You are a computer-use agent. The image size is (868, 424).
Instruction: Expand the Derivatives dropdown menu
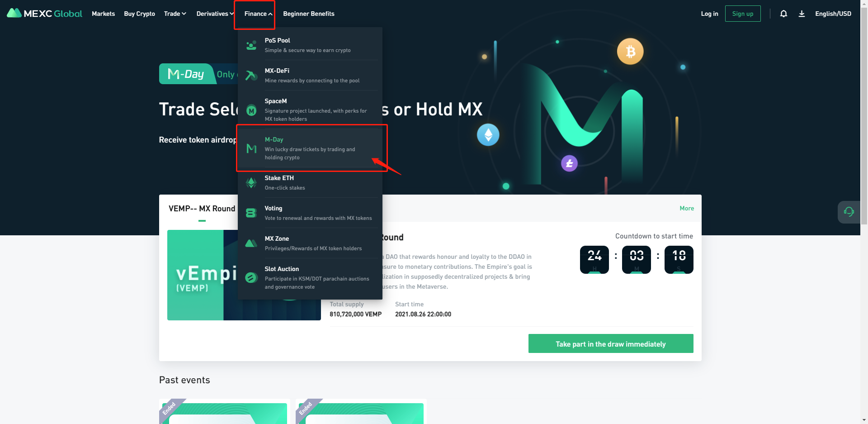(215, 14)
